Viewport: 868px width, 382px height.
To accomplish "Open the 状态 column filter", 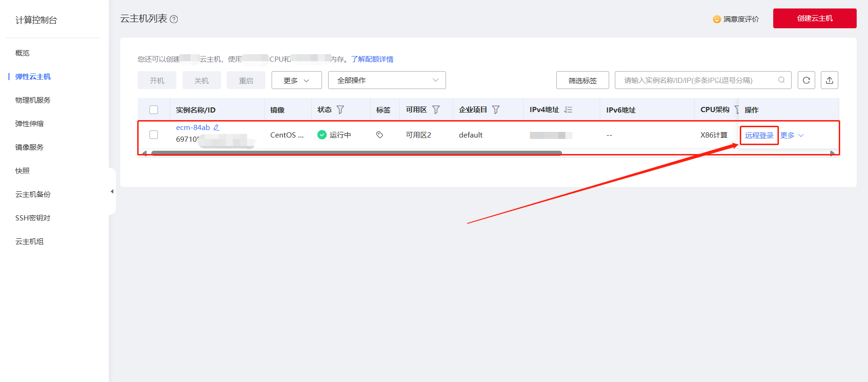I will pyautogui.click(x=340, y=110).
